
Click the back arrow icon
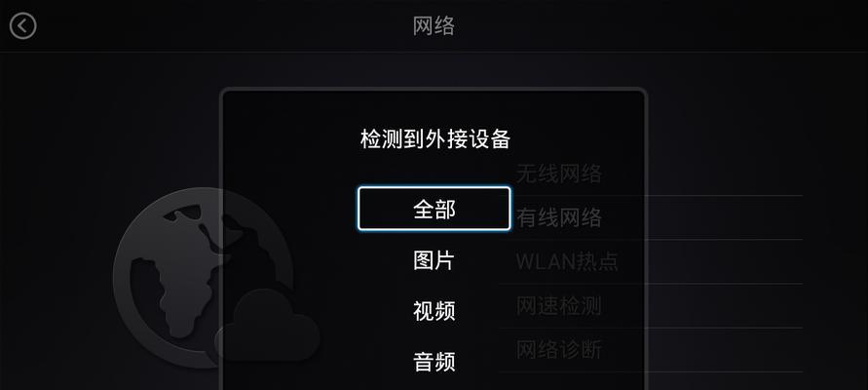23,26
